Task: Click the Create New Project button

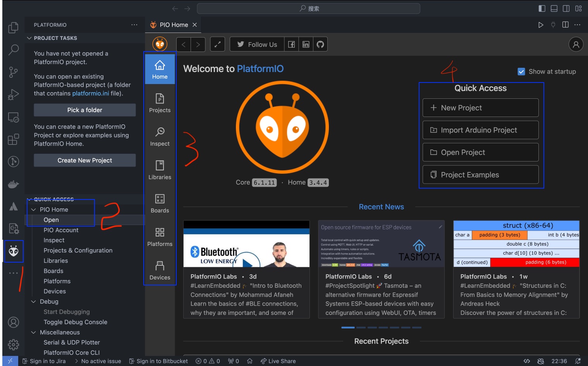Action: tap(85, 160)
